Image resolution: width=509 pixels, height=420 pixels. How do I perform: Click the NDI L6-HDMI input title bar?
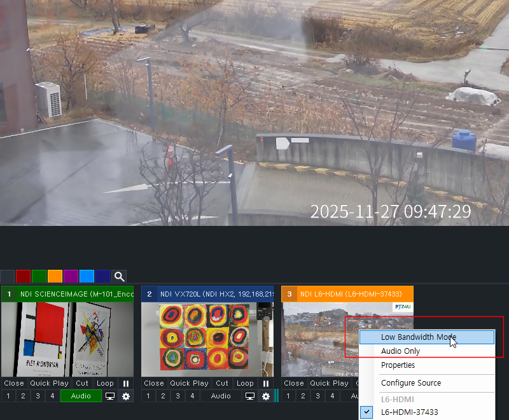347,294
